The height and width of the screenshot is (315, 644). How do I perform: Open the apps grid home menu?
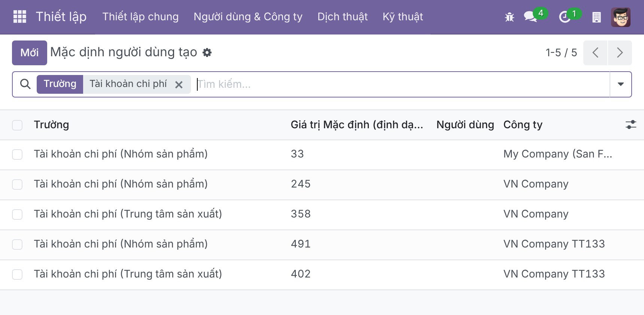19,16
